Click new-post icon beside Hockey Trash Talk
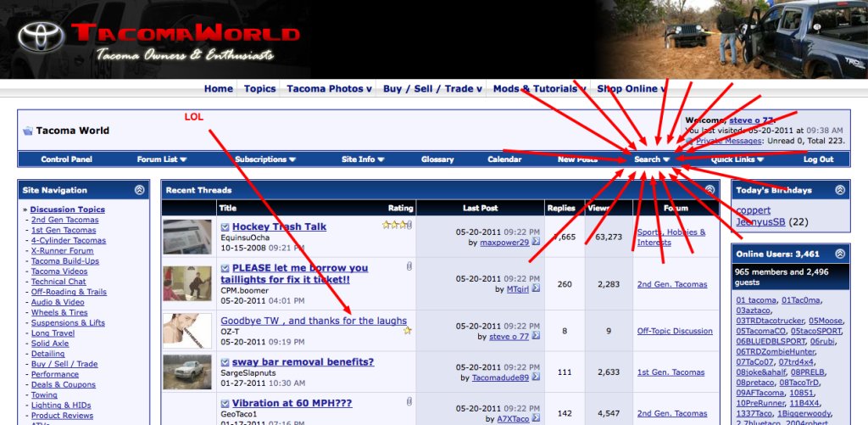Screen dimensions: 868x425 [225, 227]
